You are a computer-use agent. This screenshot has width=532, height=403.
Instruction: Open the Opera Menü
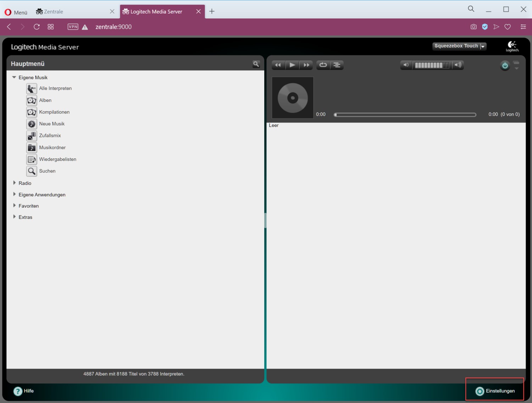tap(16, 12)
